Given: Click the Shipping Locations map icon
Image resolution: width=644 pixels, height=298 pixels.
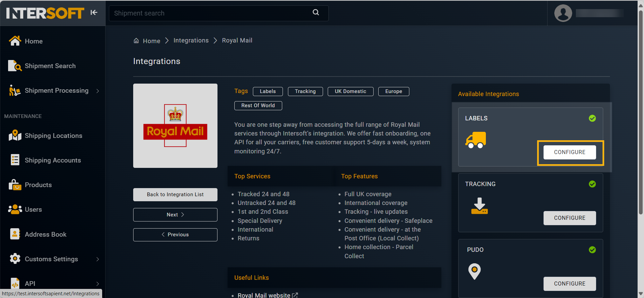Looking at the screenshot, I should [15, 136].
